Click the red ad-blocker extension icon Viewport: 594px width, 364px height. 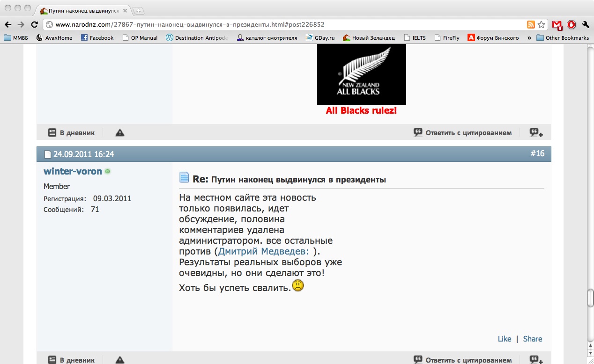[x=571, y=24]
